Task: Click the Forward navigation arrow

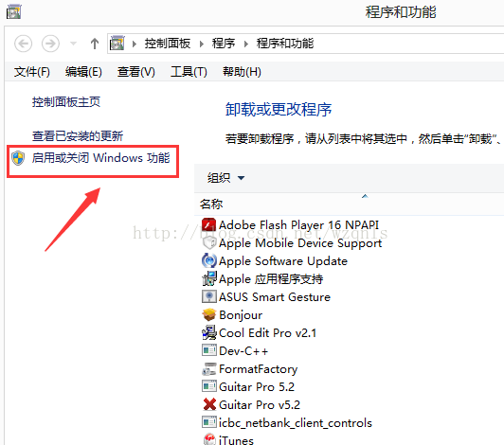Action: pos(50,44)
